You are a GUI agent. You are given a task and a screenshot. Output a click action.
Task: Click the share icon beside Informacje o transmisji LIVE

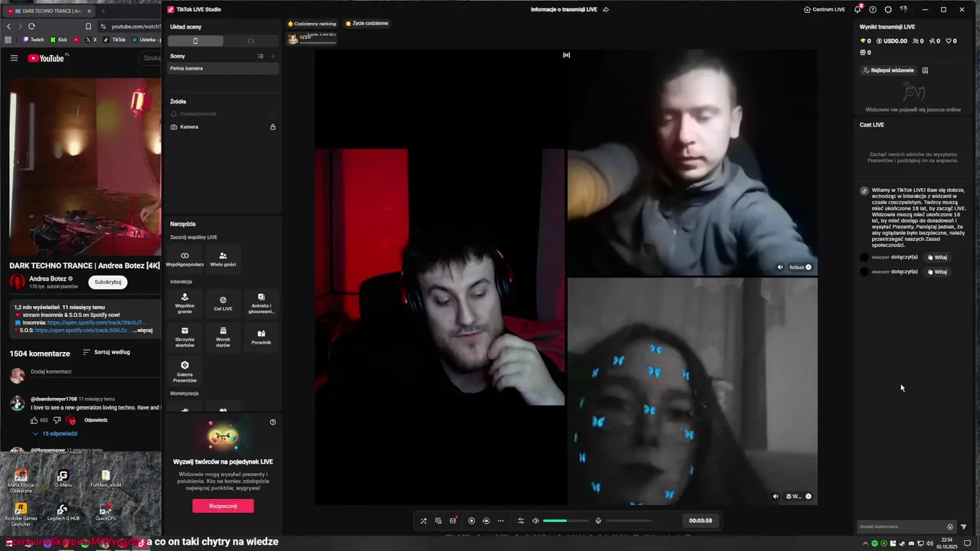(606, 9)
